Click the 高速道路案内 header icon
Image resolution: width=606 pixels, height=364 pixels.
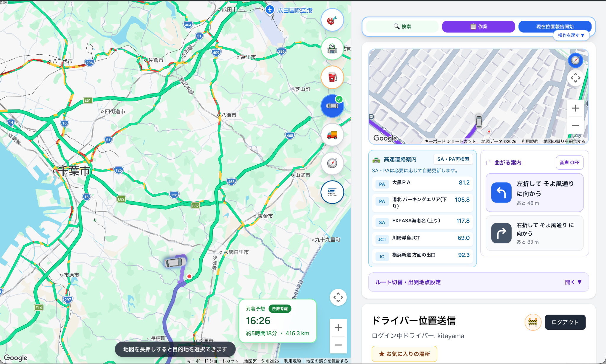click(376, 160)
